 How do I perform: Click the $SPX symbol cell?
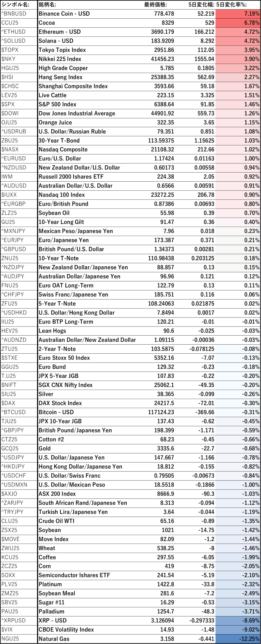(x=8, y=104)
